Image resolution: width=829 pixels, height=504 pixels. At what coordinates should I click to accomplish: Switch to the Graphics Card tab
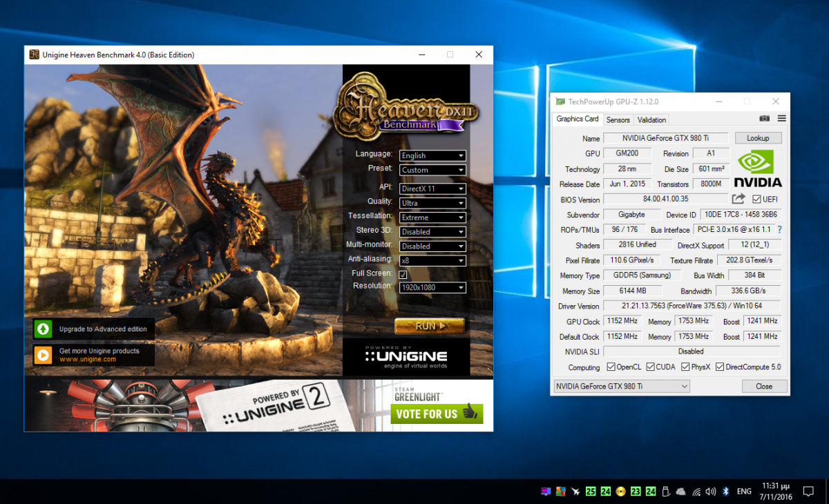(x=578, y=119)
